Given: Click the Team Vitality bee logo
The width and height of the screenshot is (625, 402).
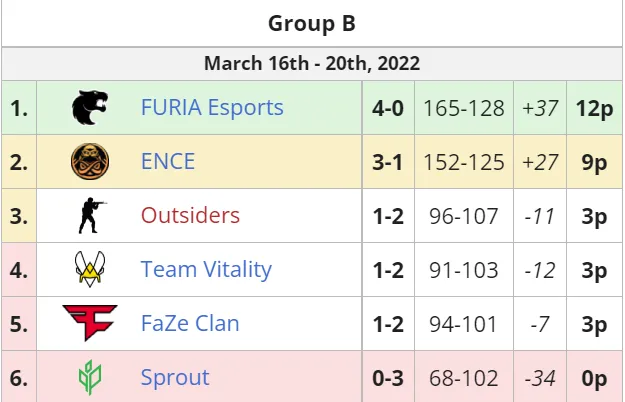Looking at the screenshot, I should [x=90, y=269].
